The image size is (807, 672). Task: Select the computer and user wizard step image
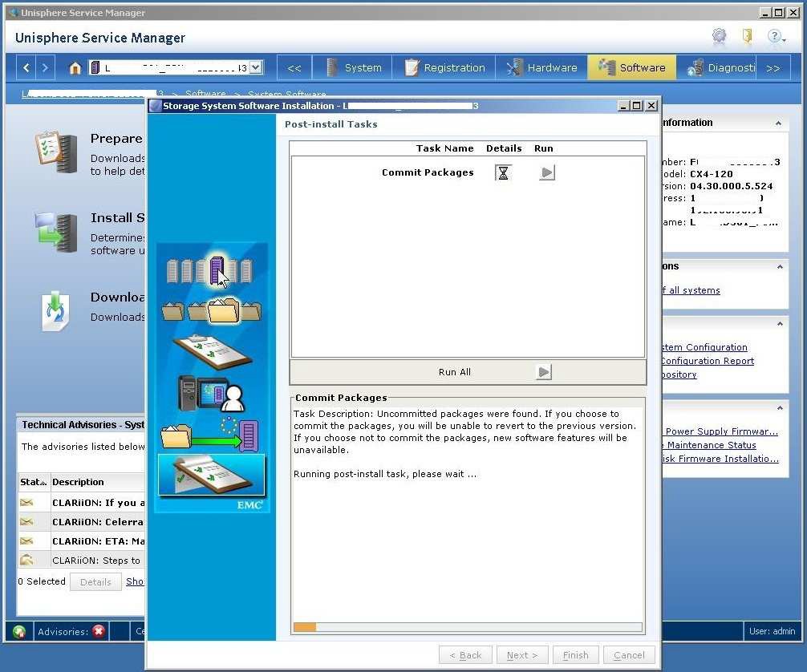(211, 394)
